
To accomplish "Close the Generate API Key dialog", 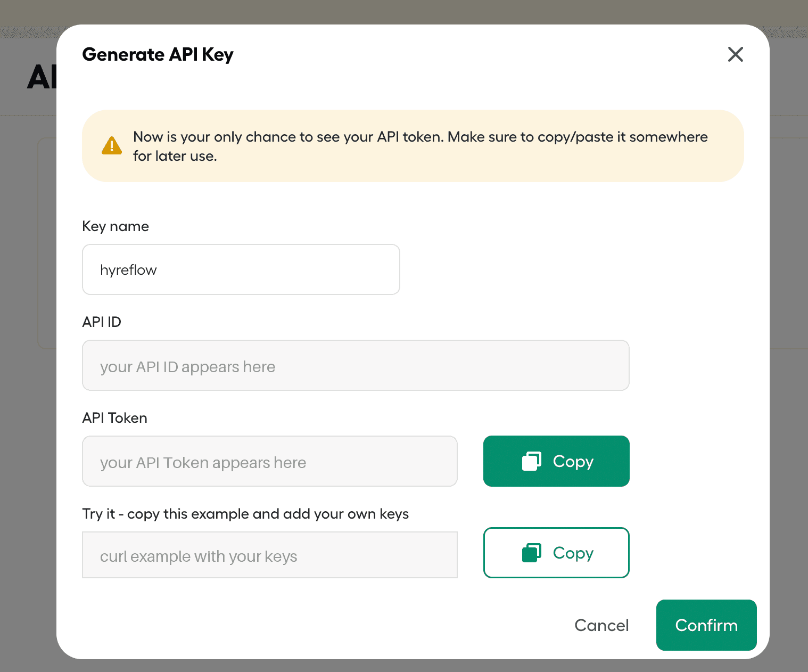I will point(735,54).
